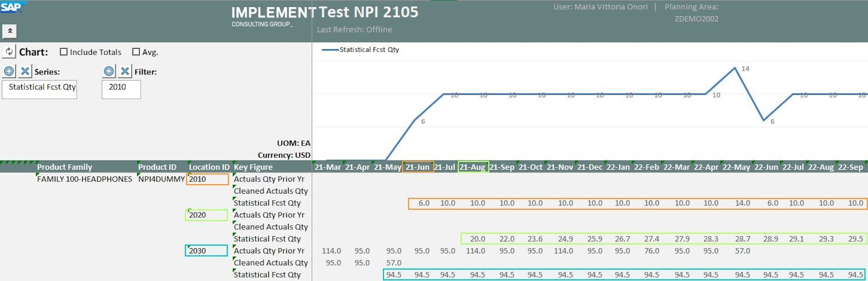Select the 2010 filter box
The height and width of the screenshot is (281, 868).
[x=121, y=89]
